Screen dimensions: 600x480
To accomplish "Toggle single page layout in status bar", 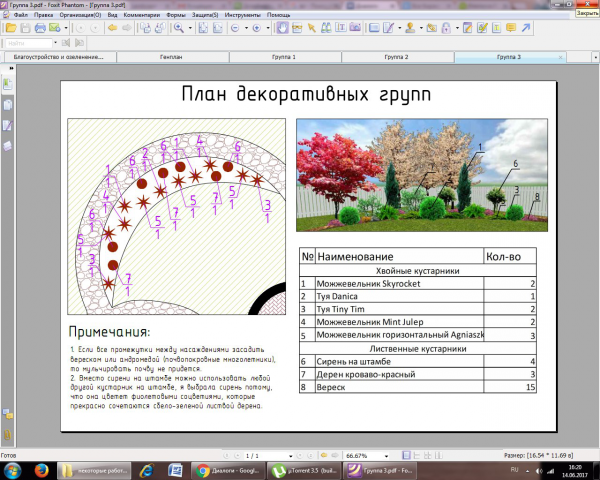I will 406,456.
